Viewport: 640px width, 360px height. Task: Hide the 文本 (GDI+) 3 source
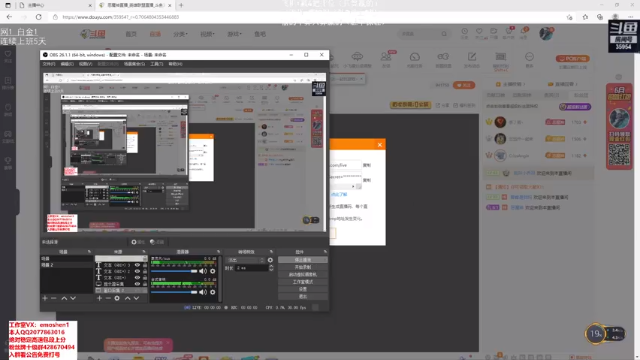coord(138,265)
